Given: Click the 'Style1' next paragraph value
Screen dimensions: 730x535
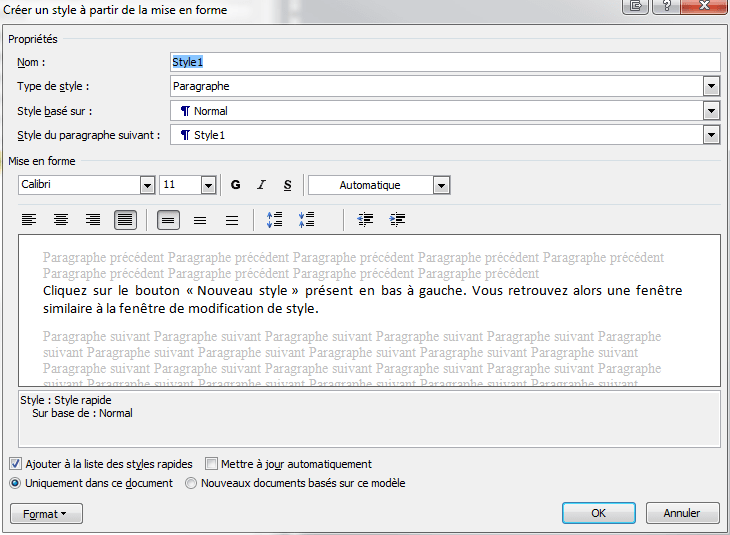Looking at the screenshot, I should point(210,135).
